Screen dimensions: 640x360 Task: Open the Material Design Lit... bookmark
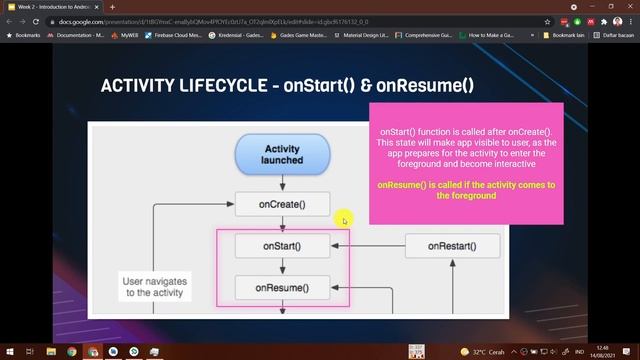click(x=361, y=36)
